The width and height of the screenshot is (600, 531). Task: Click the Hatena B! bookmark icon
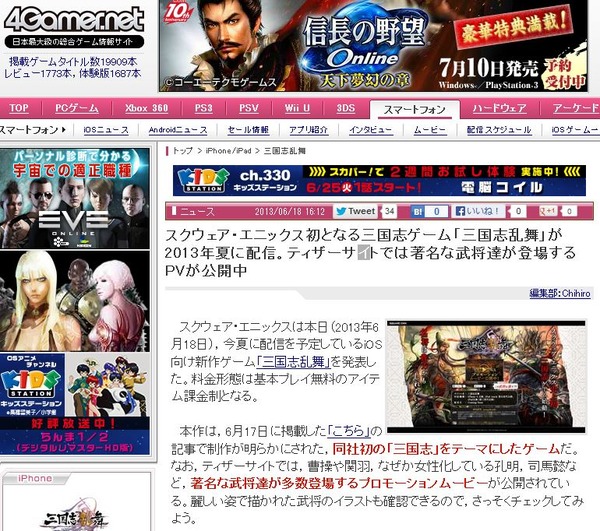[417, 212]
